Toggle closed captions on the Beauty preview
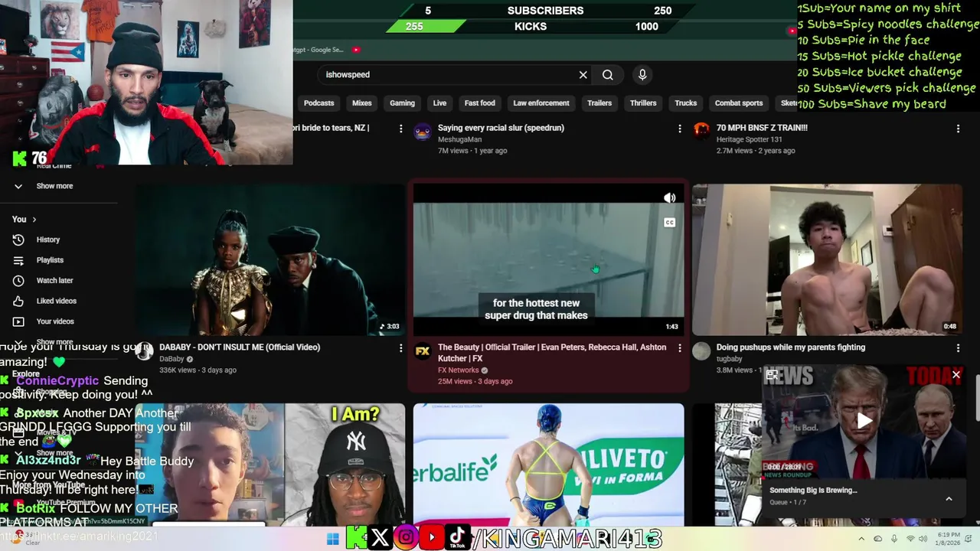Screen dimensions: 980x551 coord(669,223)
